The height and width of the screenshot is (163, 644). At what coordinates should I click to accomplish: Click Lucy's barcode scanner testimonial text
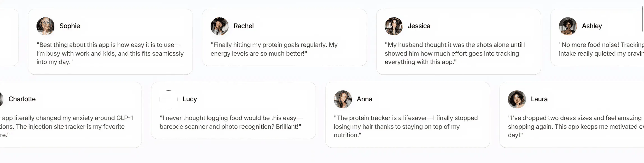pos(231,122)
